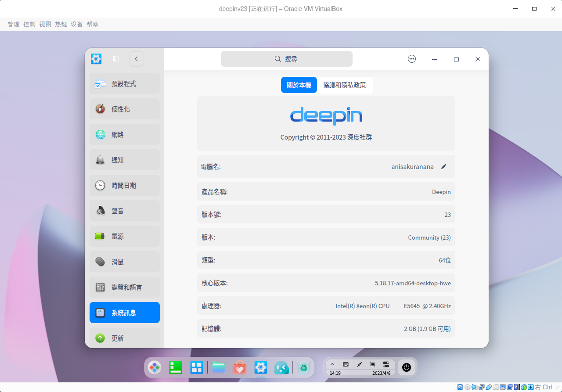Launch the UOS AI assistant from the dock

point(282,367)
